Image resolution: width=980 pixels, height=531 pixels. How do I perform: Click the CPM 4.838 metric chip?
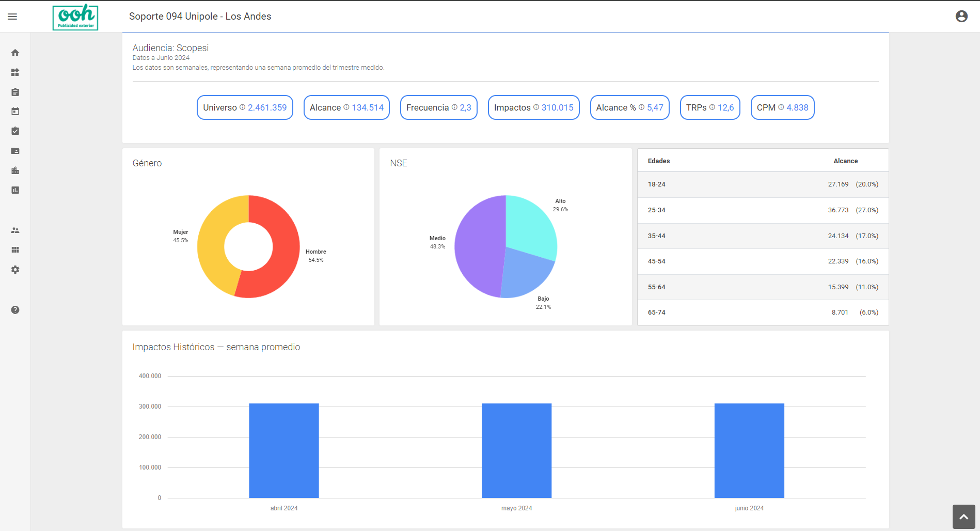click(782, 107)
